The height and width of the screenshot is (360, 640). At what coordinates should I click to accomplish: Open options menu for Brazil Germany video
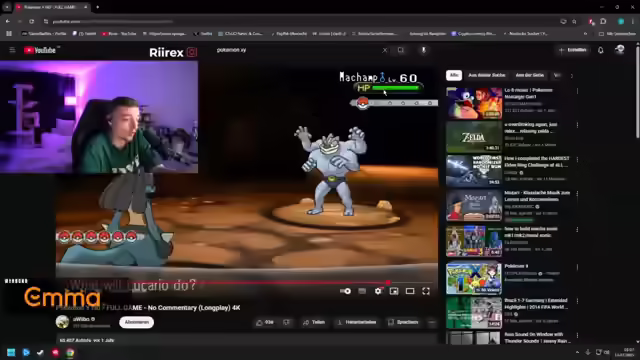tap(577, 301)
